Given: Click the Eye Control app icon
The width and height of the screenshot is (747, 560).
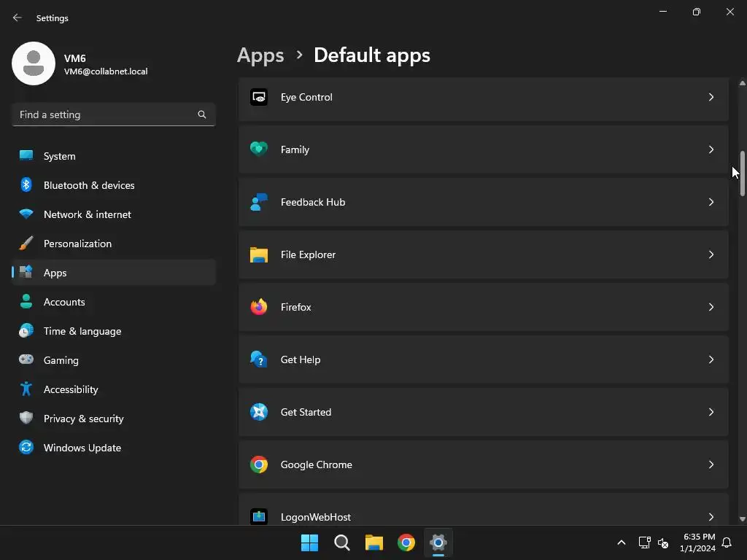Looking at the screenshot, I should pos(259,97).
